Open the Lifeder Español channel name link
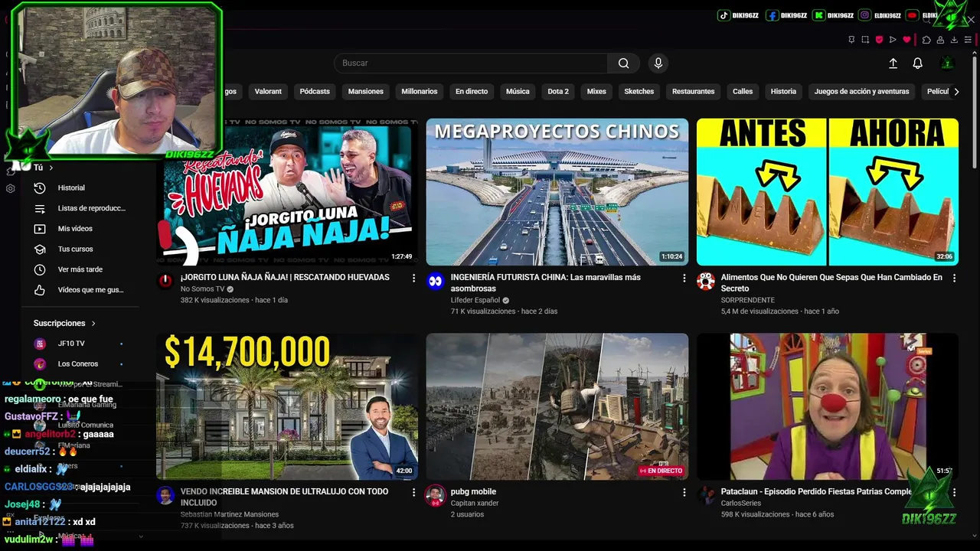Viewport: 980px width, 551px height. [x=475, y=301]
